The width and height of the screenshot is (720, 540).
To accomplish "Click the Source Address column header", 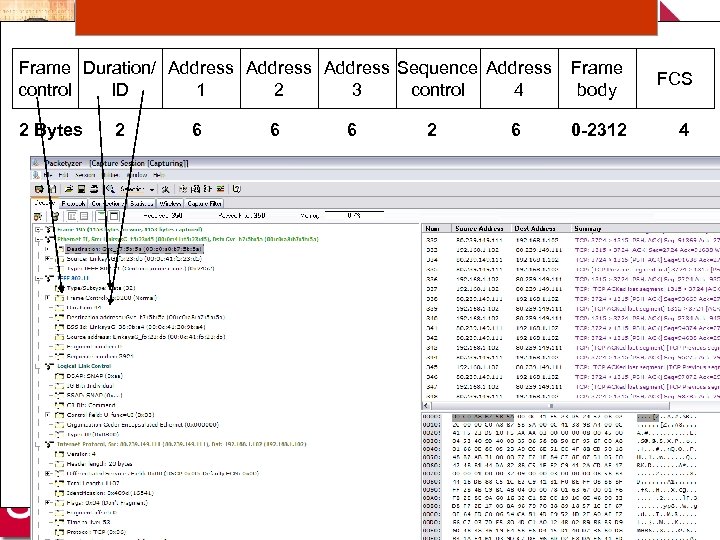I will [479, 228].
